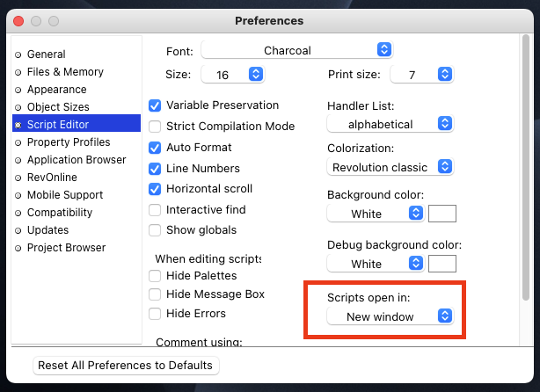540x392 pixels.
Task: Switch to the Appearance preferences pane
Action: [56, 90]
